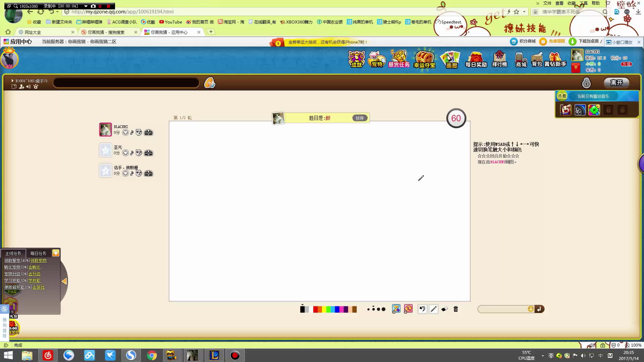Toggle sound with the speaker icon

[29, 86]
